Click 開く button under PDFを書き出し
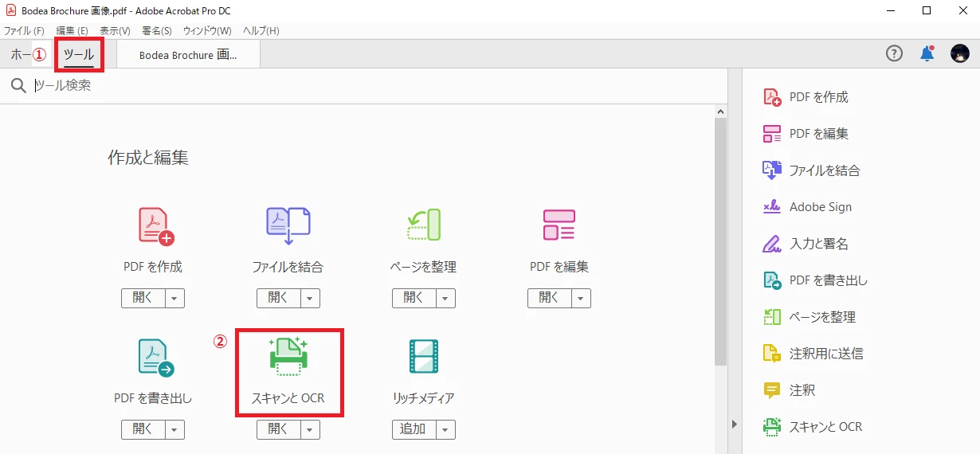Screen dimensions: 980x454 [x=143, y=430]
